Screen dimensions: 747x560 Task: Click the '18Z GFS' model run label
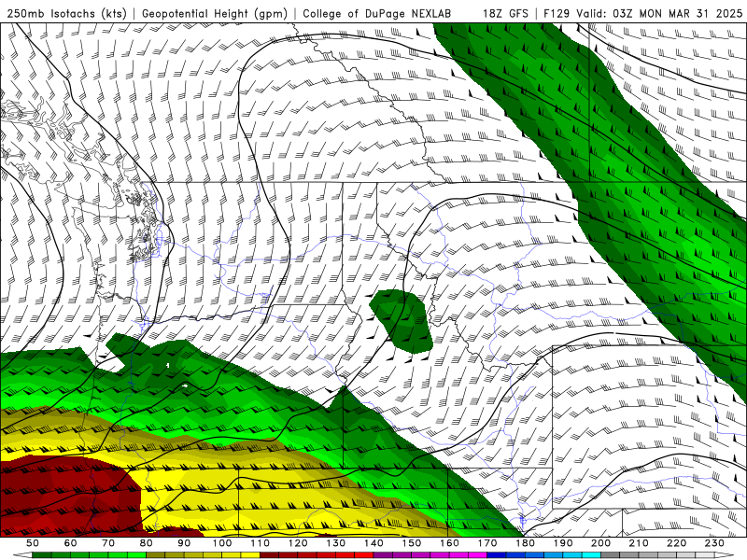point(505,14)
